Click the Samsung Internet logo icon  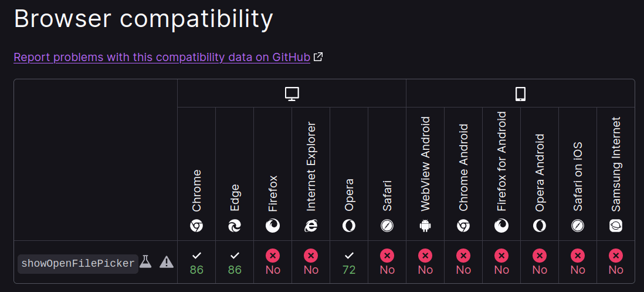[616, 226]
